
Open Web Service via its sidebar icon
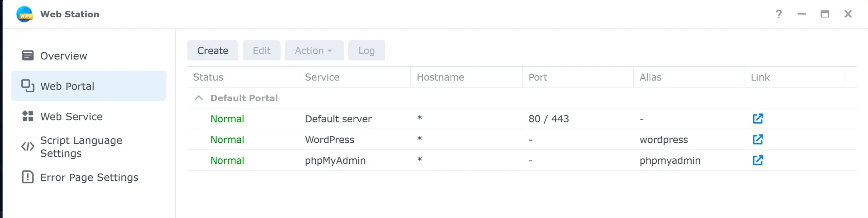28,116
